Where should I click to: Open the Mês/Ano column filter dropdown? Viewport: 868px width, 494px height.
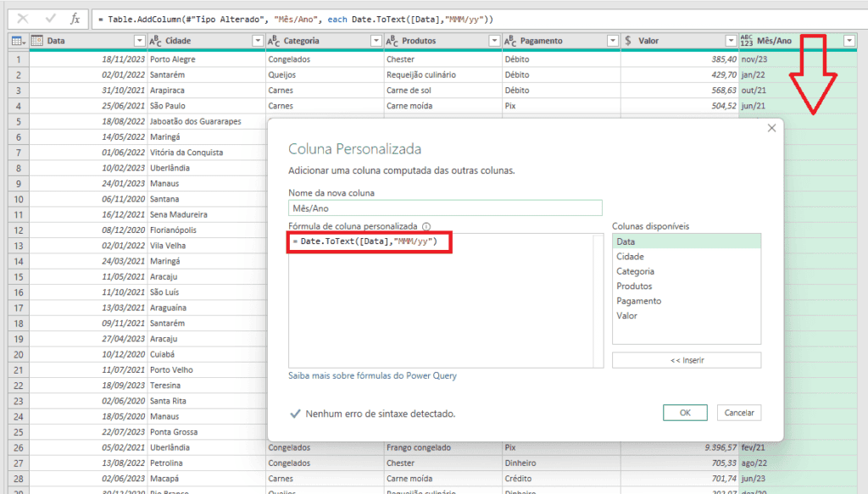[x=849, y=41]
